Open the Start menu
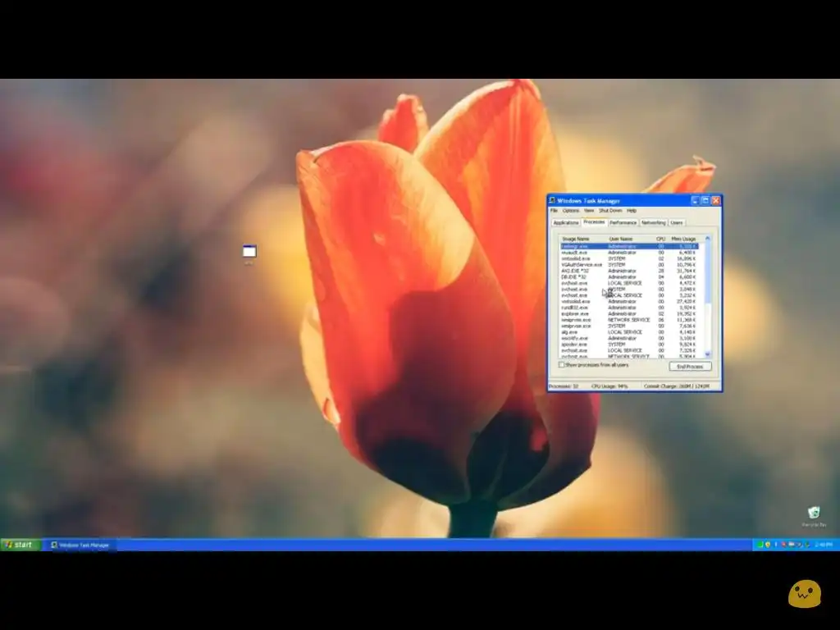Image resolution: width=840 pixels, height=630 pixels. [x=21, y=545]
